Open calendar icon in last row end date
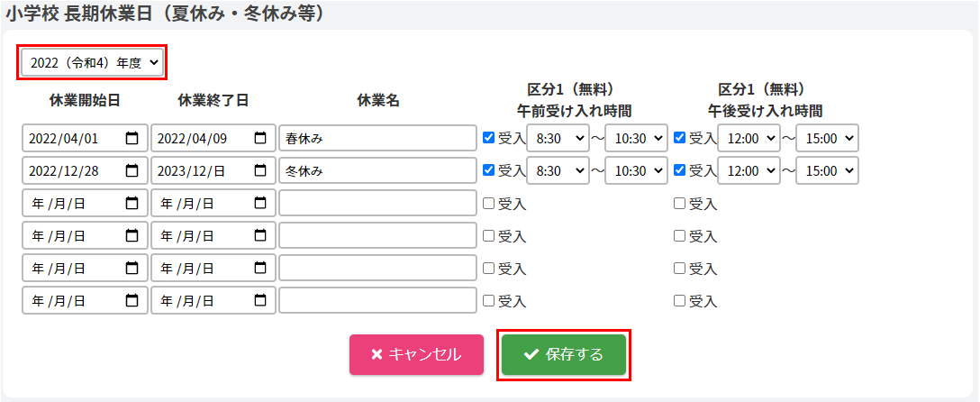This screenshot has width=980, height=402. coord(260,300)
